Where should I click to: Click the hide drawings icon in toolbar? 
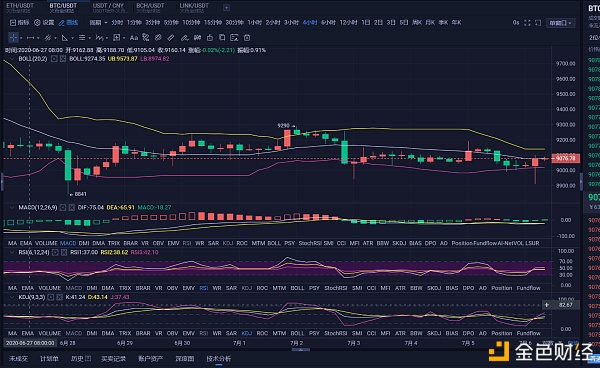pyautogui.click(x=197, y=37)
